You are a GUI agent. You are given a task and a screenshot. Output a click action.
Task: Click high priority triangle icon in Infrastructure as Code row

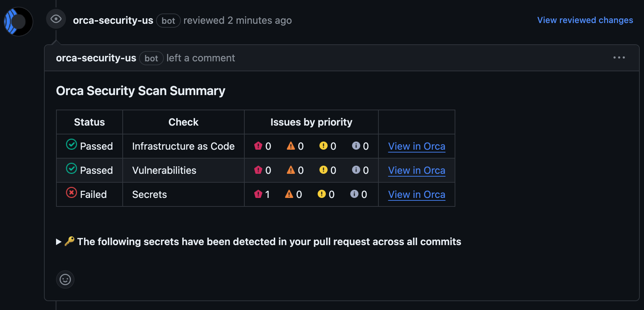[x=291, y=146]
